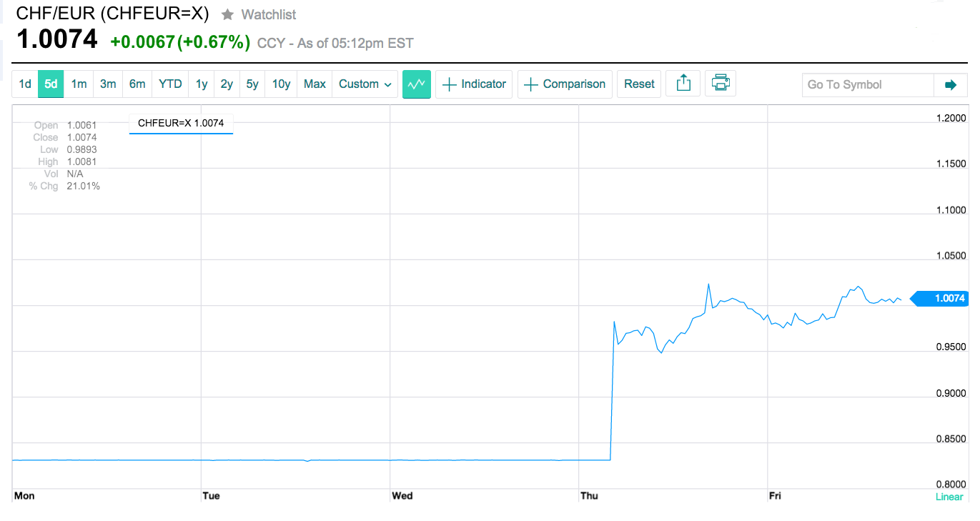Viewport: 980px width, 521px height.
Task: Click the Watchlist star icon
Action: [x=227, y=14]
